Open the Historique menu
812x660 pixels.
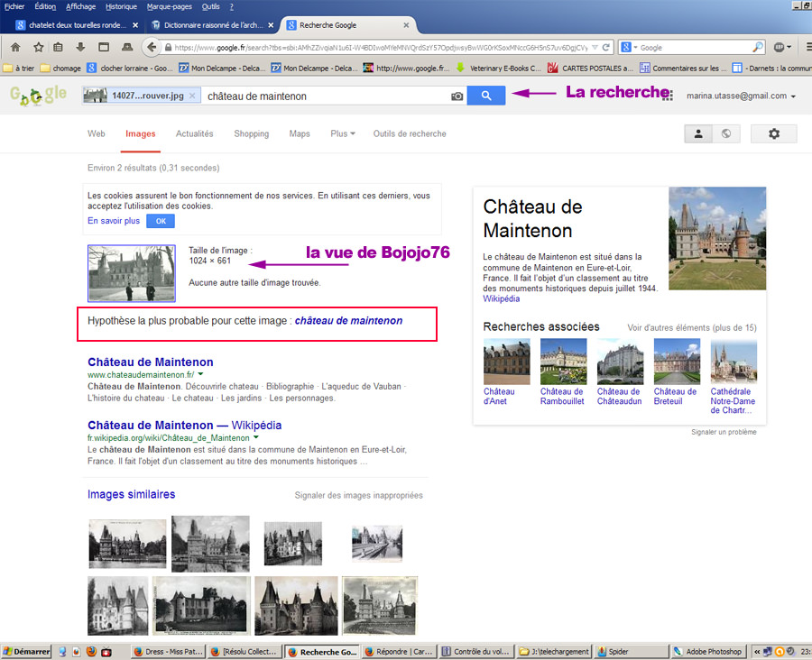(121, 6)
